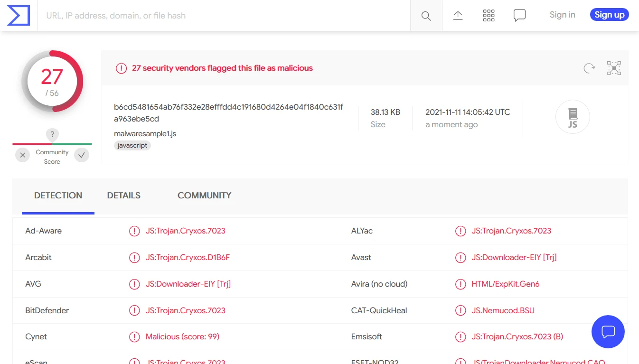This screenshot has height=364, width=639.
Task: Open the blue floating chat button
Action: (608, 332)
